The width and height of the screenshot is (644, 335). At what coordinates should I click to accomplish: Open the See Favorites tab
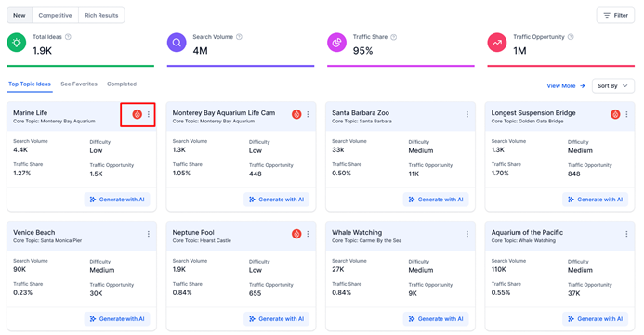(x=79, y=84)
